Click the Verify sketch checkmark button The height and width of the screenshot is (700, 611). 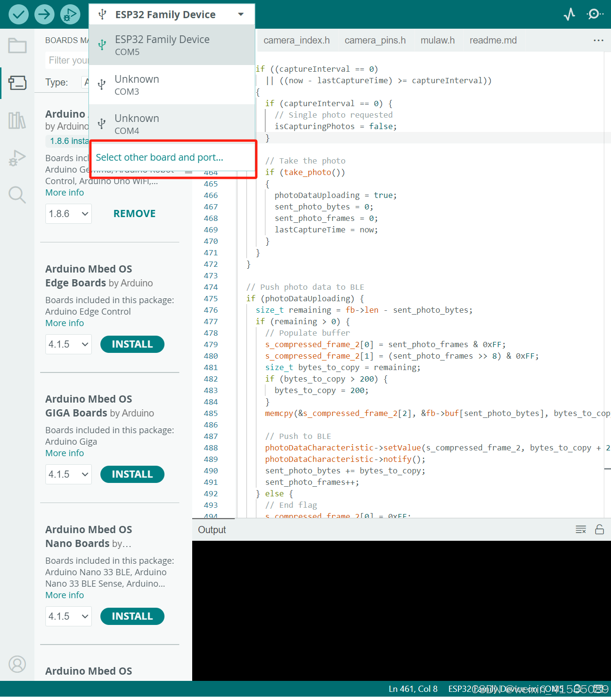(18, 14)
